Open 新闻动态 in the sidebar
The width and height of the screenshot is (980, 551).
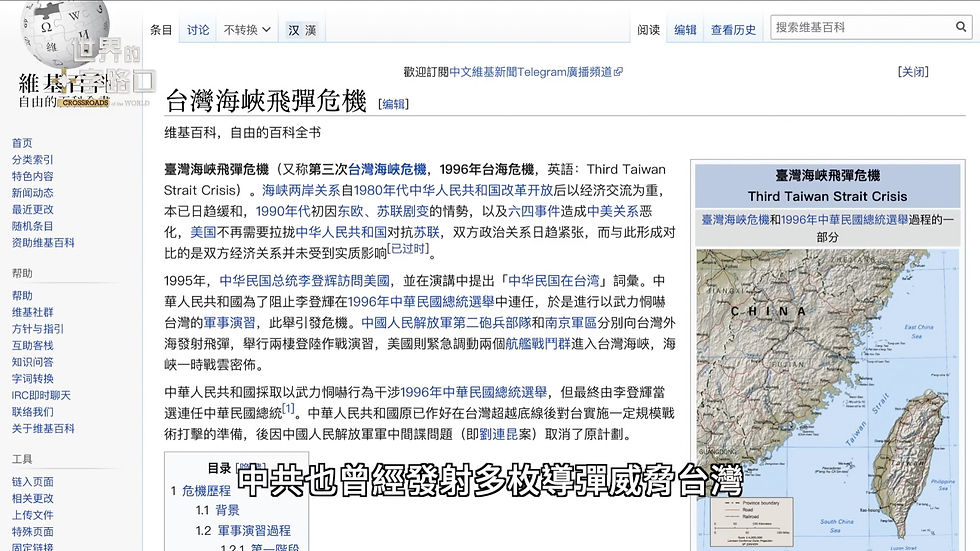click(32, 193)
